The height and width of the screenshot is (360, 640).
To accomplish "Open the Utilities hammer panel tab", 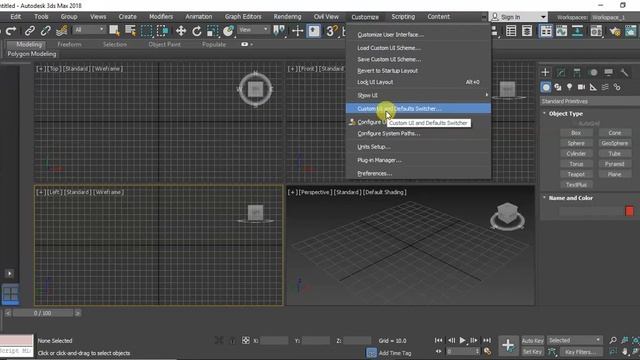I will [x=624, y=73].
